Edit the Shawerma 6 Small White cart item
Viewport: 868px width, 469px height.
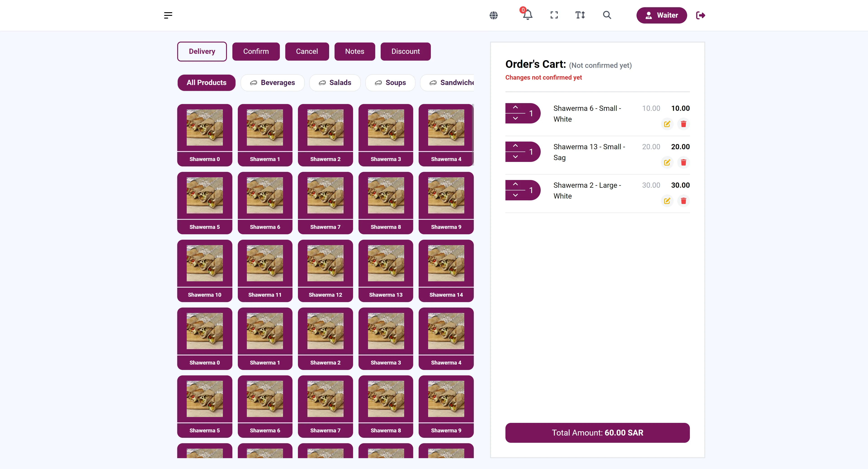[x=667, y=124]
